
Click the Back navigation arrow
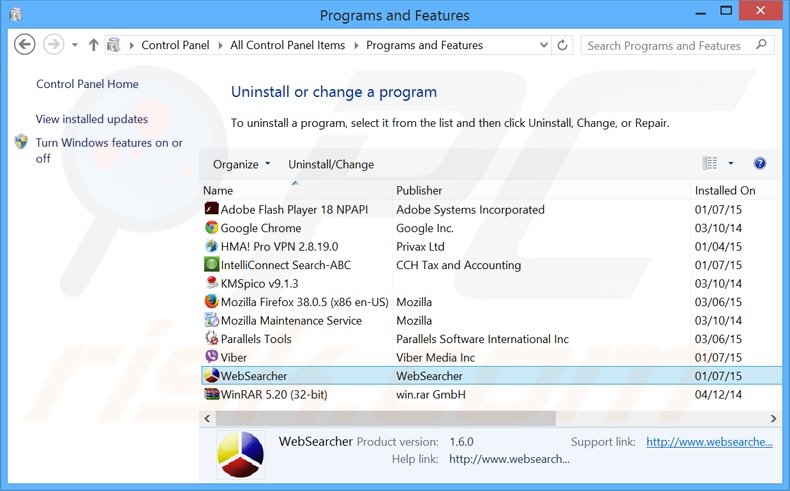(24, 44)
